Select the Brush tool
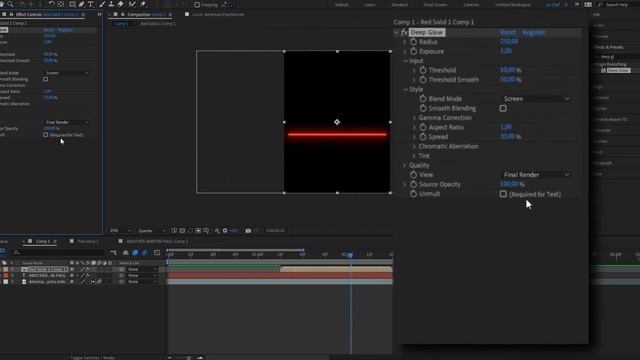The image size is (640, 360). [x=102, y=4]
